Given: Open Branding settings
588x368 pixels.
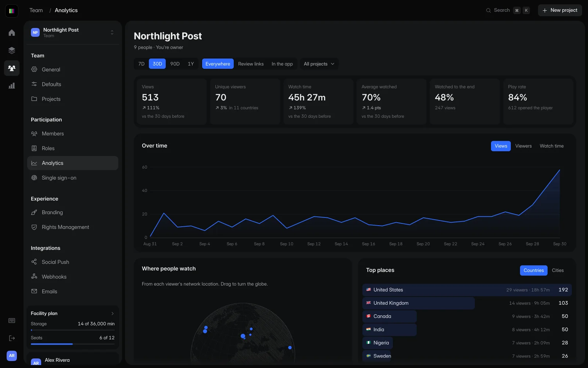Looking at the screenshot, I should pyautogui.click(x=73, y=212).
